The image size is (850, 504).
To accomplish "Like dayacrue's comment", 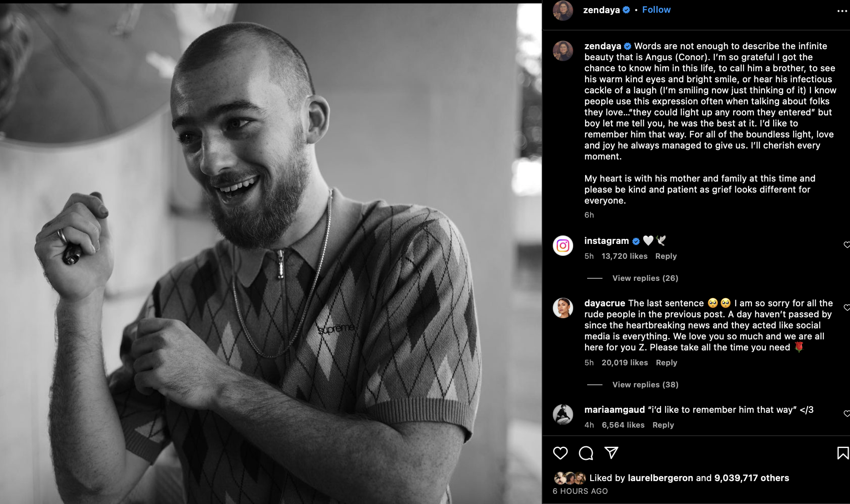I will [x=846, y=308].
